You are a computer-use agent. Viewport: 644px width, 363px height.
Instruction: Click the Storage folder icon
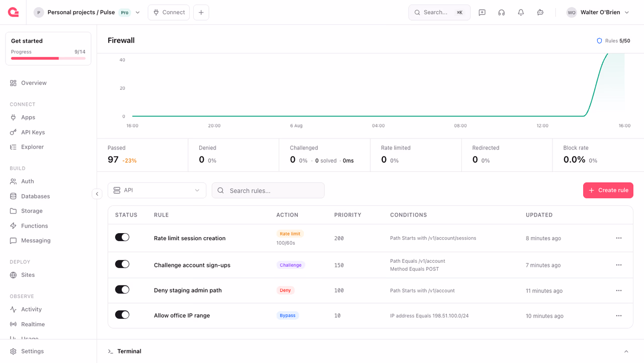[x=13, y=211]
